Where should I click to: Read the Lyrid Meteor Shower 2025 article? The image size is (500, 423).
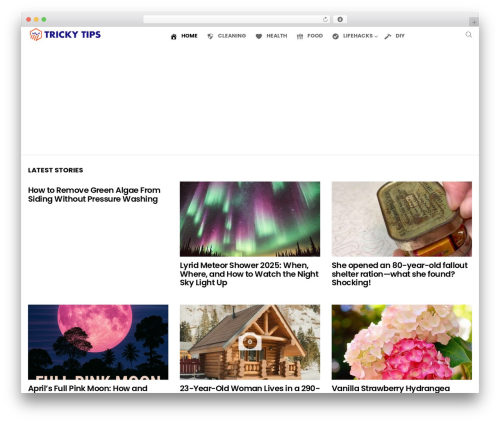(x=249, y=274)
